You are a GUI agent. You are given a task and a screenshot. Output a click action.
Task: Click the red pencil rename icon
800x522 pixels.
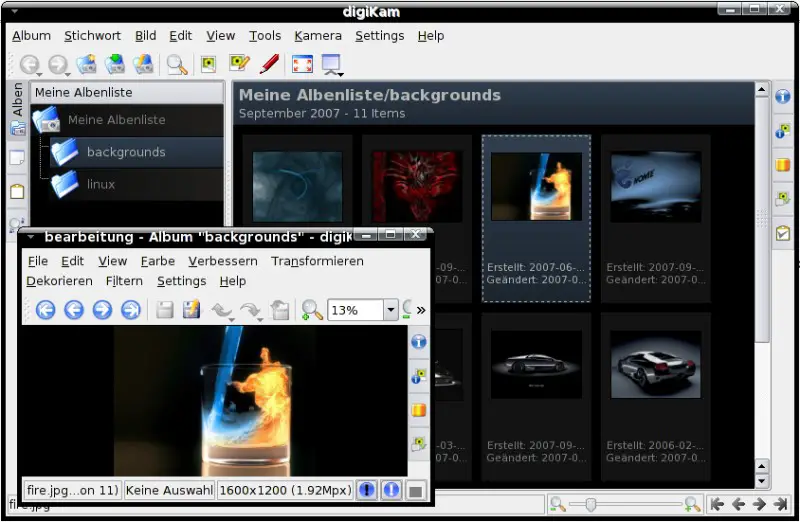point(269,64)
